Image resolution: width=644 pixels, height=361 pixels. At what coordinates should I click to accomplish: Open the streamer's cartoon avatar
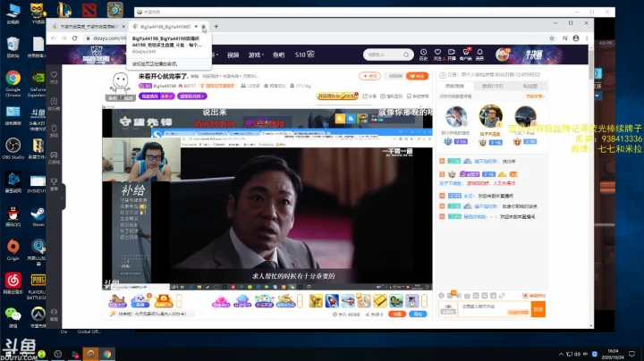click(x=121, y=83)
